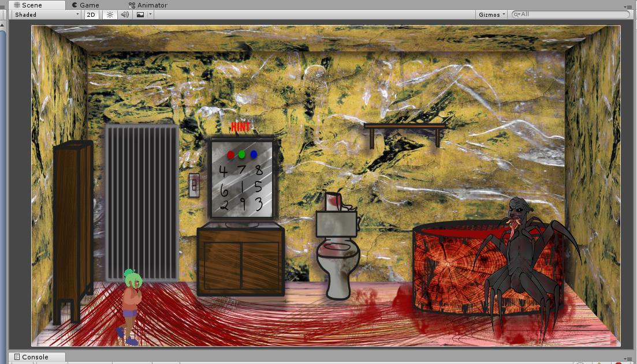Select the green-haired girl character
This screenshot has width=637, height=364.
[131, 306]
